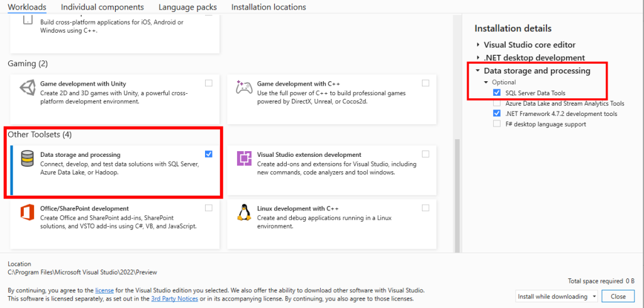
Task: Click the mobile C++ workload icon at top
Action: (27, 21)
